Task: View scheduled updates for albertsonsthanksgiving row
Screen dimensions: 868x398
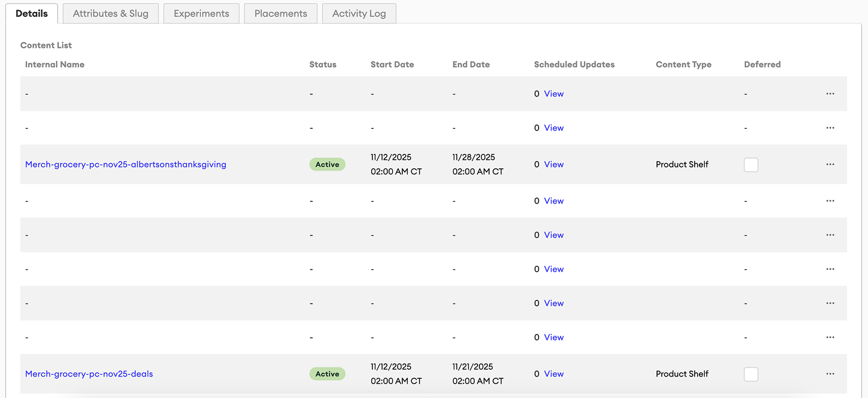Action: pos(554,165)
